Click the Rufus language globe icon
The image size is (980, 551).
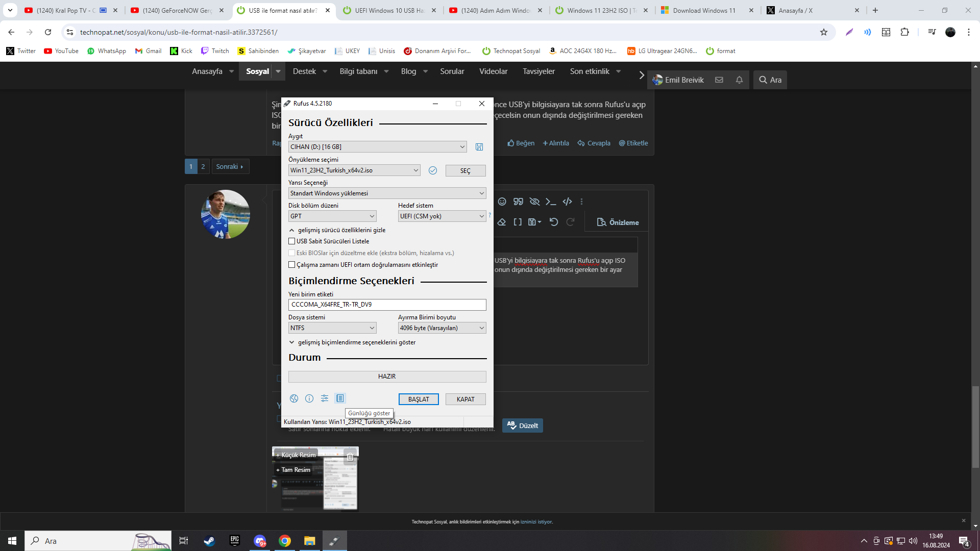(x=294, y=398)
